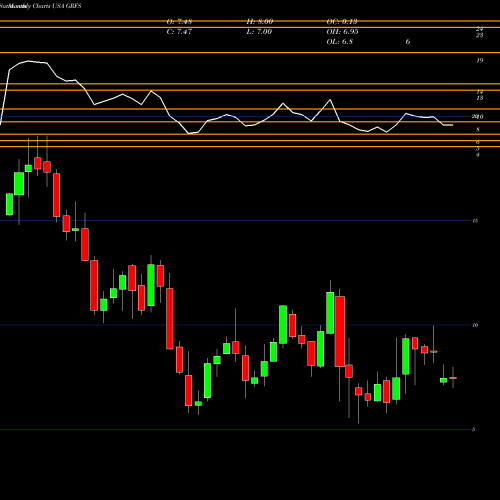This screenshot has width=500, height=500.
Task: Click the 'L: 7.00' low price value
Action: [259, 32]
